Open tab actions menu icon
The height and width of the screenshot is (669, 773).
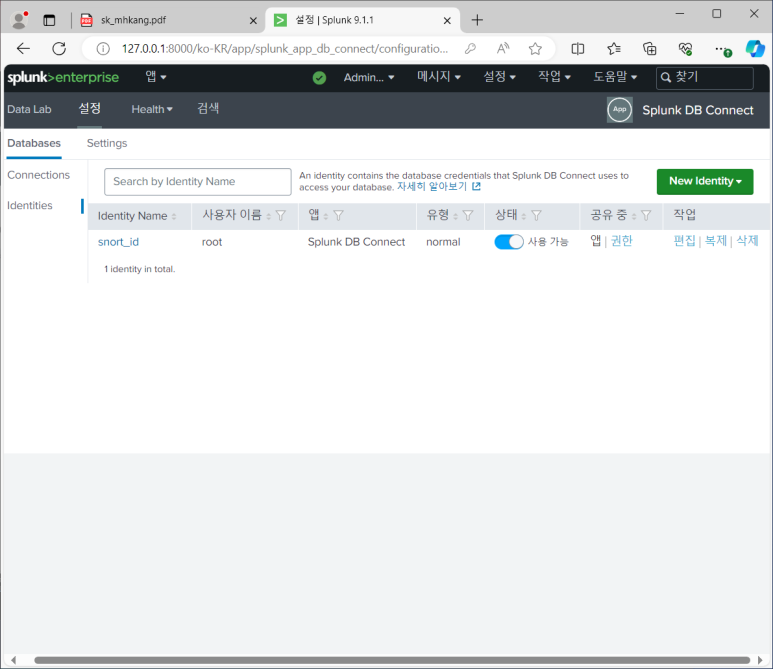coord(49,20)
